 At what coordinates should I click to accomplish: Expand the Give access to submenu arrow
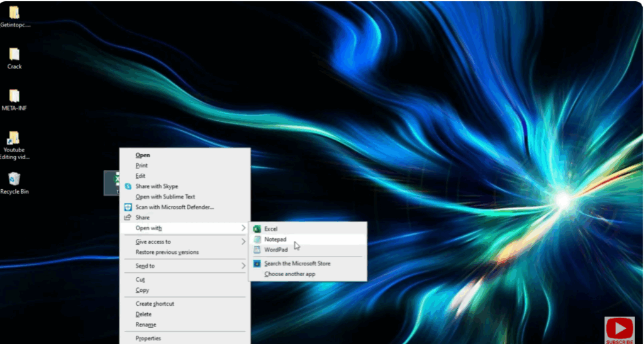(x=243, y=241)
